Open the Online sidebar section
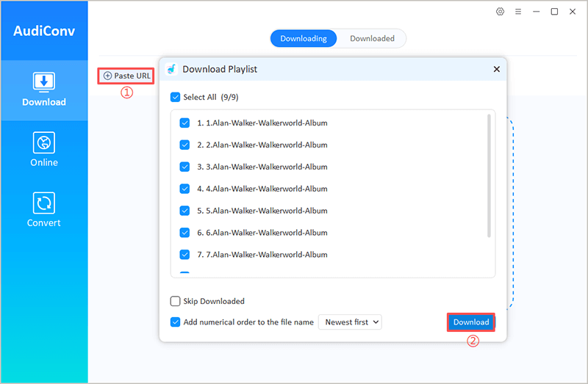Viewport: 588px width, 384px height. pyautogui.click(x=44, y=150)
